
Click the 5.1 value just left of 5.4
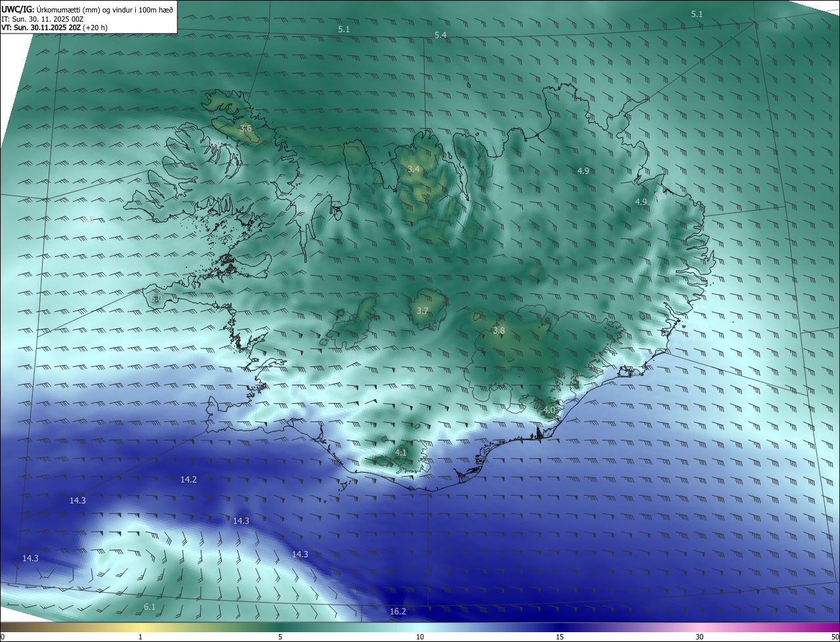pos(344,30)
